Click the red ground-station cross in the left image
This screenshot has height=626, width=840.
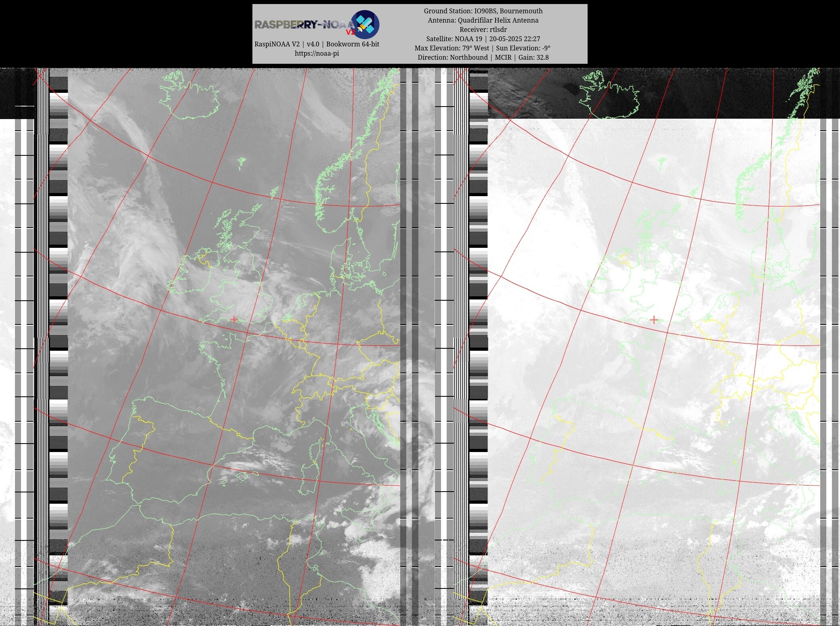(234, 319)
